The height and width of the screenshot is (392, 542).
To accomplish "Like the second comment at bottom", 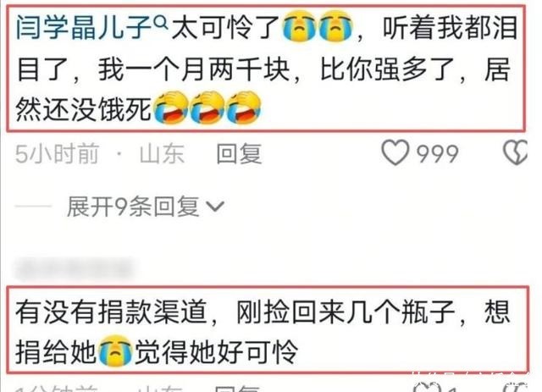I will 427,388.
